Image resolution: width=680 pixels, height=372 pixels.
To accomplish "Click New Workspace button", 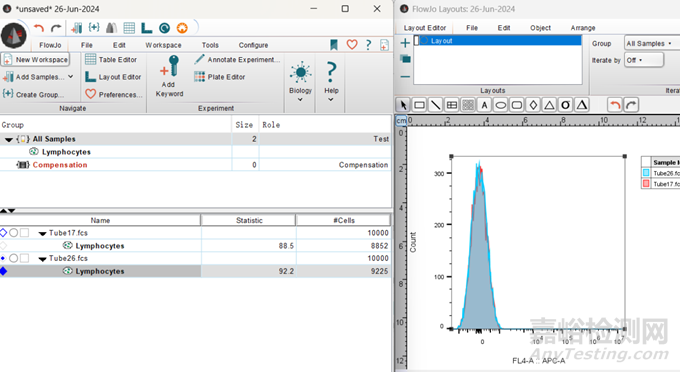I will 36,59.
